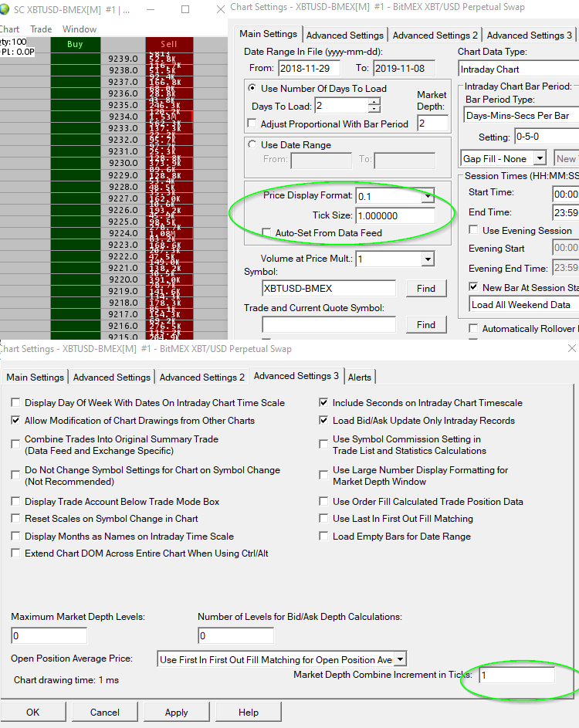Click the Market Depth input field

pyautogui.click(x=433, y=124)
